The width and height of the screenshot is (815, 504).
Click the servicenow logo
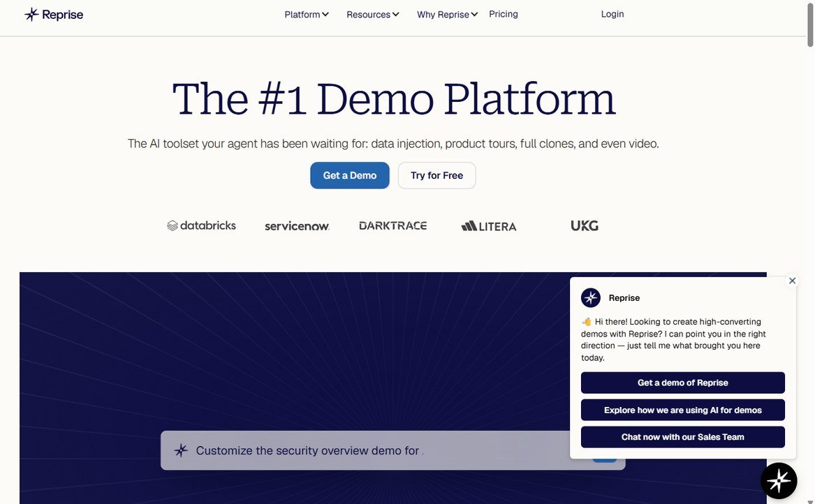297,226
